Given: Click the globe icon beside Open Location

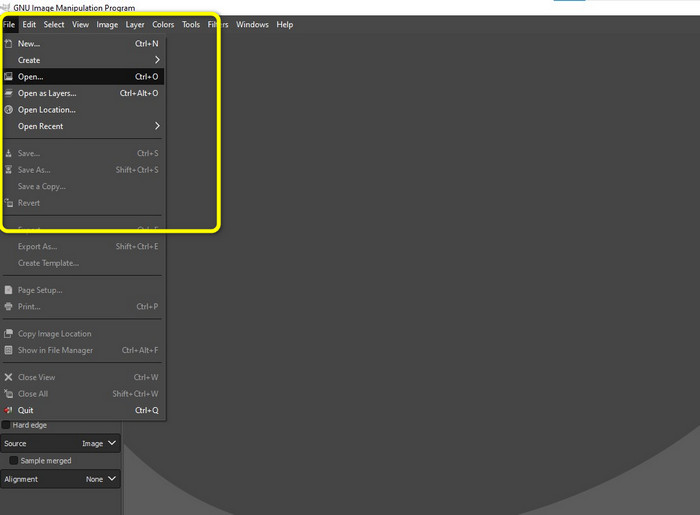Looking at the screenshot, I should [x=8, y=110].
